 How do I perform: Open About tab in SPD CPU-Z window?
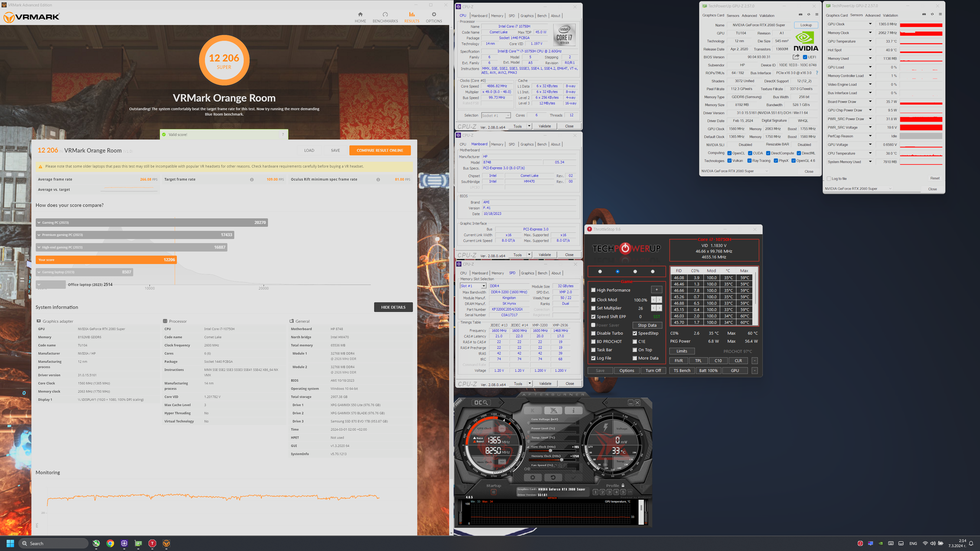tap(556, 273)
